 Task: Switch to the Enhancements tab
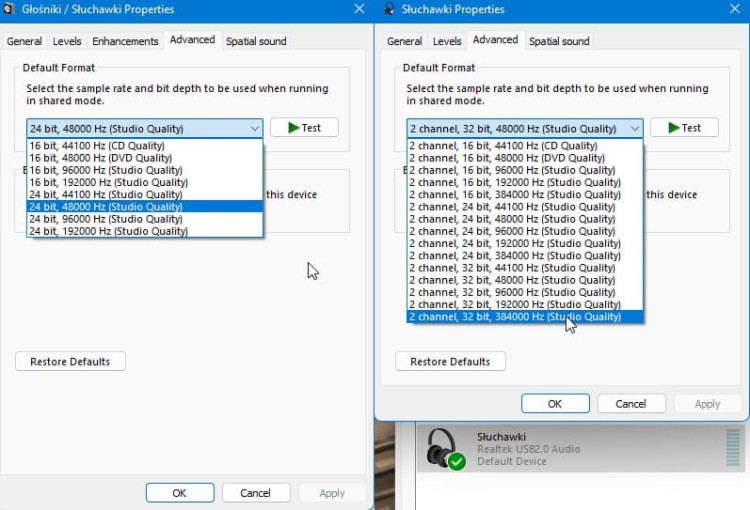(x=125, y=41)
